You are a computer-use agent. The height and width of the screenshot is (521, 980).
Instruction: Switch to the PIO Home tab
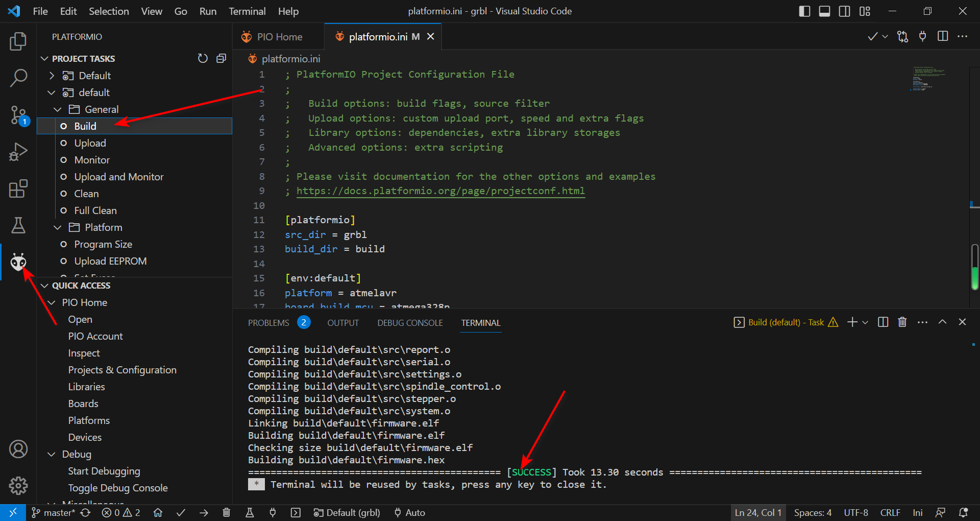[x=279, y=37]
